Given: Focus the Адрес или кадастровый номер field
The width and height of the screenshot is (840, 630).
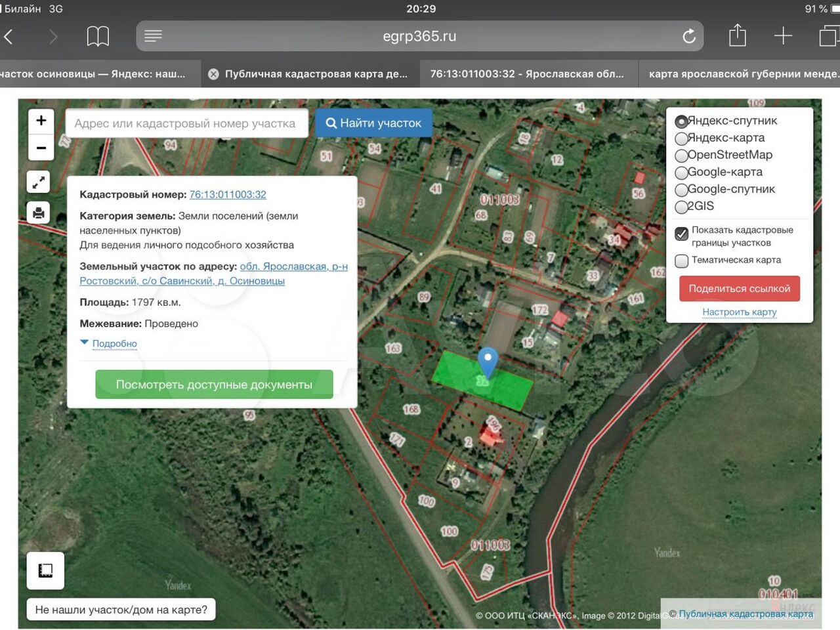Looking at the screenshot, I should tap(187, 123).
